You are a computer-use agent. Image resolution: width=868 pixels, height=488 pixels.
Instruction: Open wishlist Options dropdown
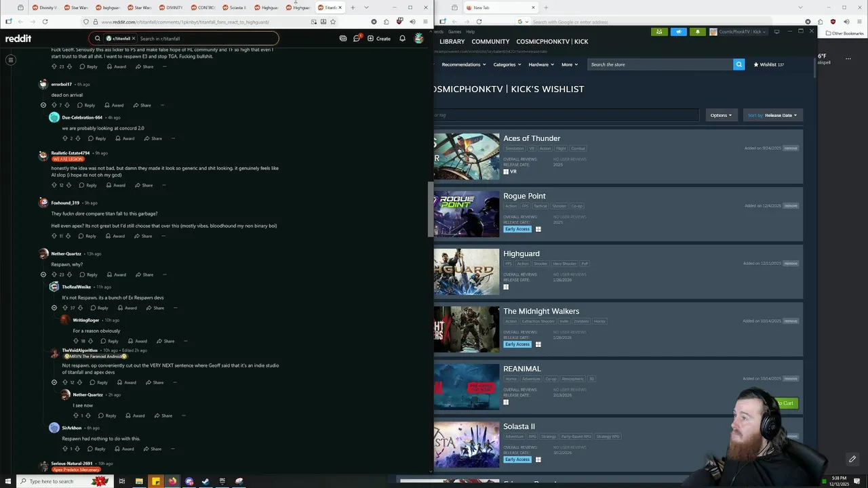tap(721, 115)
